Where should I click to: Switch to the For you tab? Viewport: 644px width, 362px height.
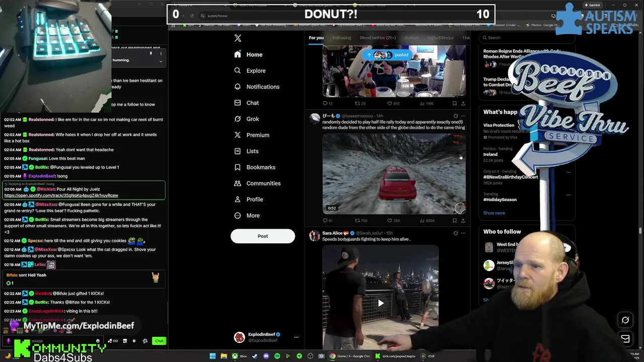tap(316, 38)
